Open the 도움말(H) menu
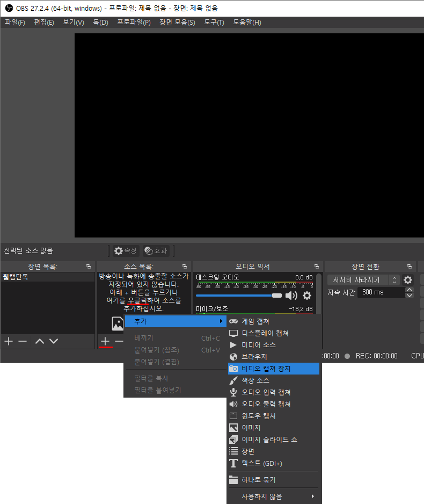Image resolution: width=424 pixels, height=504 pixels. coord(247,23)
